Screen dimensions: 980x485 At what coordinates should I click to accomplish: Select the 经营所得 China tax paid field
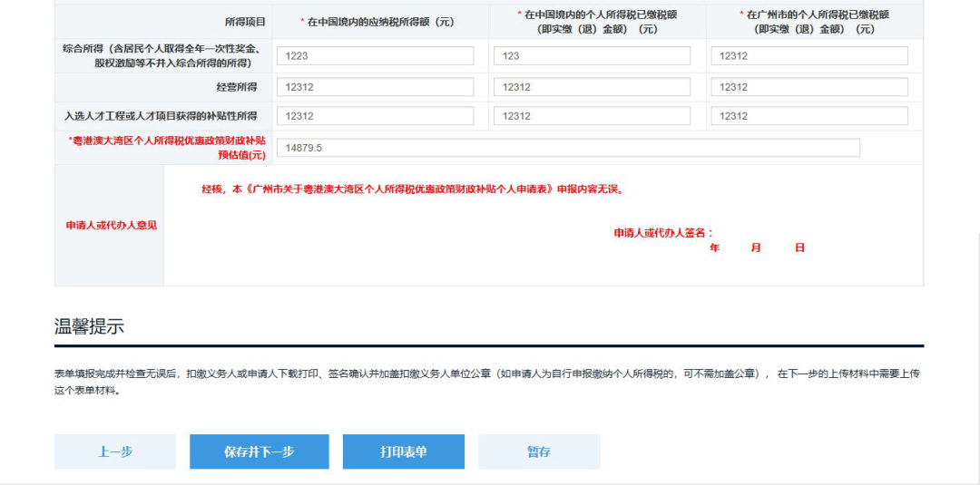coord(592,87)
